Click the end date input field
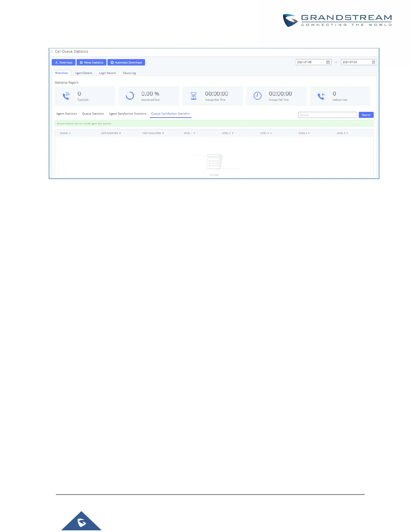Image resolution: width=411 pixels, height=532 pixels. click(x=359, y=62)
